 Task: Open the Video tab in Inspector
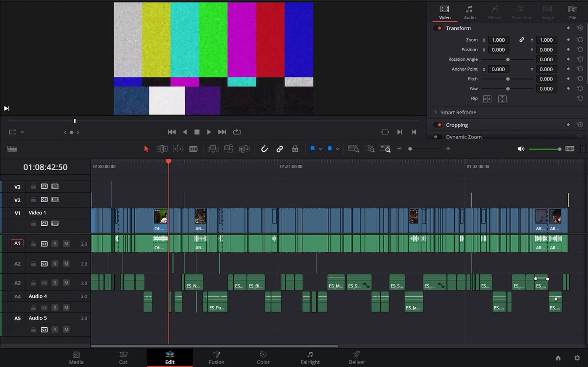point(445,12)
